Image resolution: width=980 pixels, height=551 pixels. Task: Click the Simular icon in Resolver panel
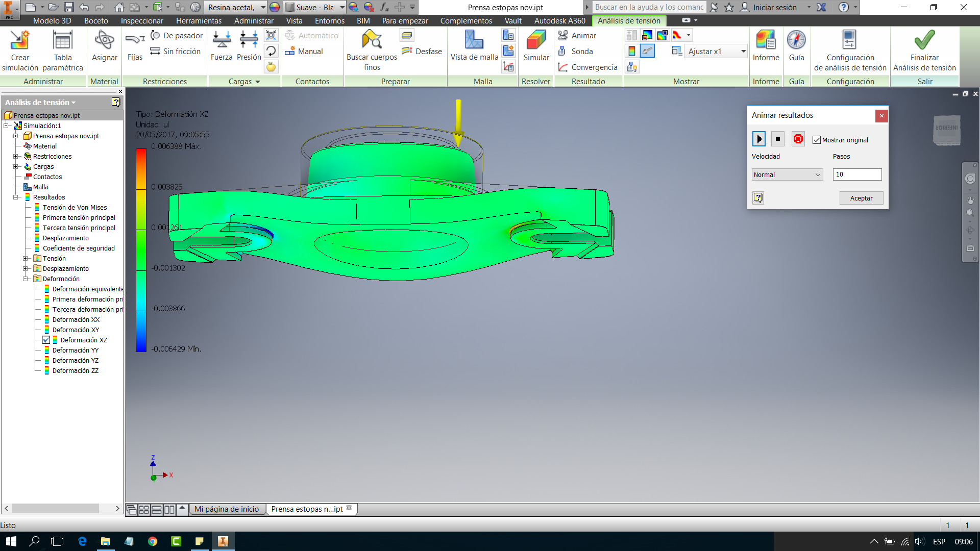[x=536, y=41]
